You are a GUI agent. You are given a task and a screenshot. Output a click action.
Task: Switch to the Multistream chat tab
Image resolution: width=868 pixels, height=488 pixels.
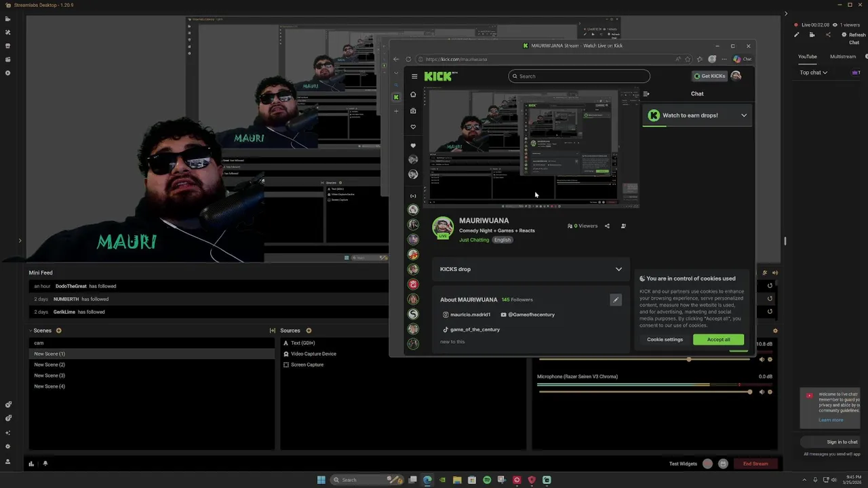(x=843, y=56)
